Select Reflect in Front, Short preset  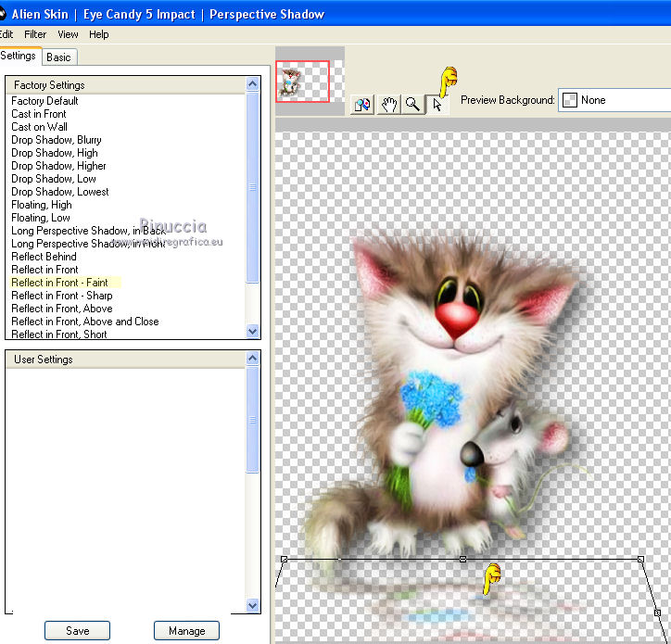59,334
